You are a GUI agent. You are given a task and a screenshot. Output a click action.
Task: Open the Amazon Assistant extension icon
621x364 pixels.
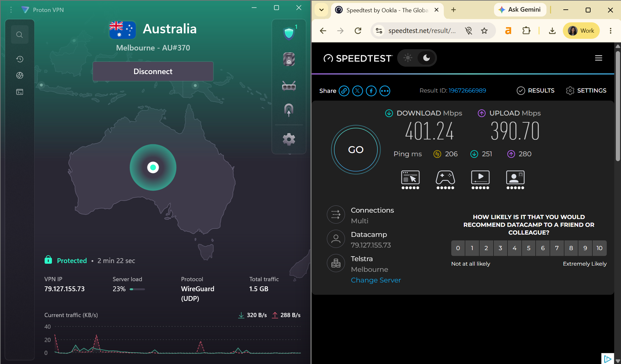tap(508, 31)
